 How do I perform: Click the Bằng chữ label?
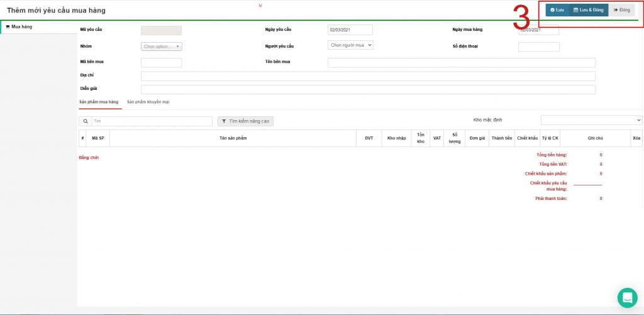[89, 158]
